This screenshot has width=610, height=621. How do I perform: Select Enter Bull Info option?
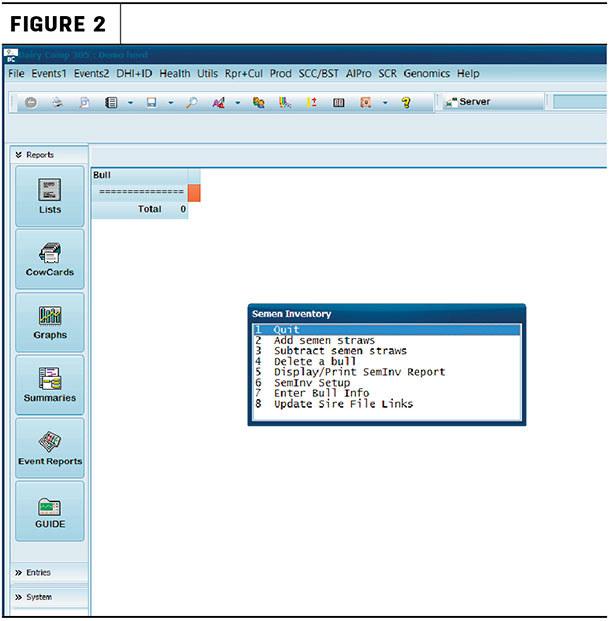point(387,393)
